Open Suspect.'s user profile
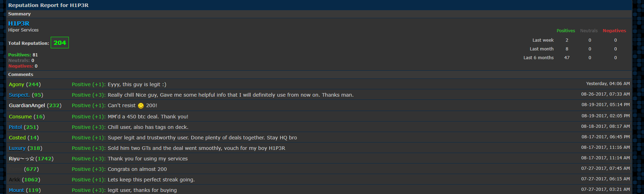 (x=19, y=95)
